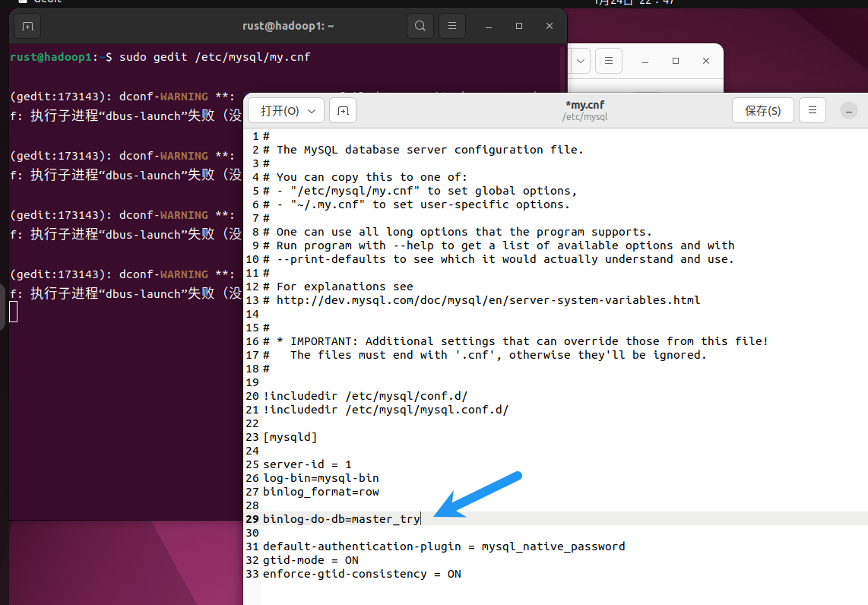Place cursor on binlog-do-db=master_try line
The height and width of the screenshot is (605, 868).
[x=341, y=518]
